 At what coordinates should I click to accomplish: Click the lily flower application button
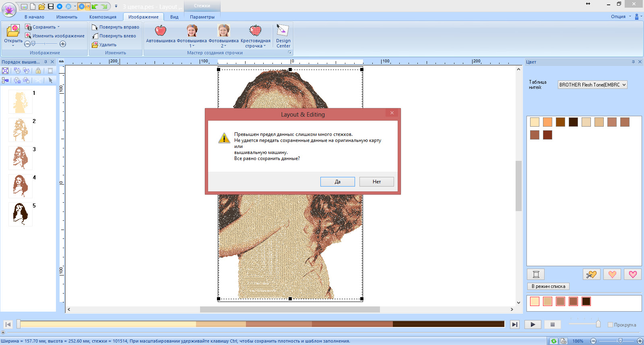(9, 9)
